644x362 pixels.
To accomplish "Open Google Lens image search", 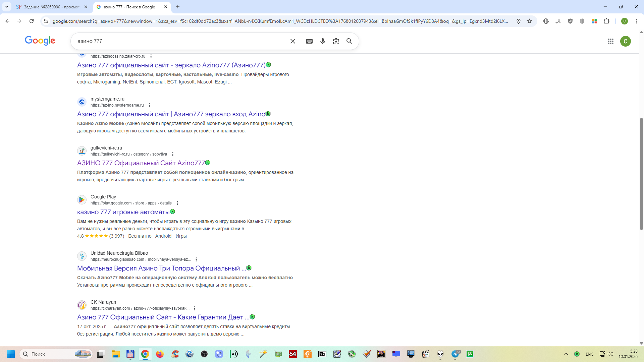I will point(336,41).
